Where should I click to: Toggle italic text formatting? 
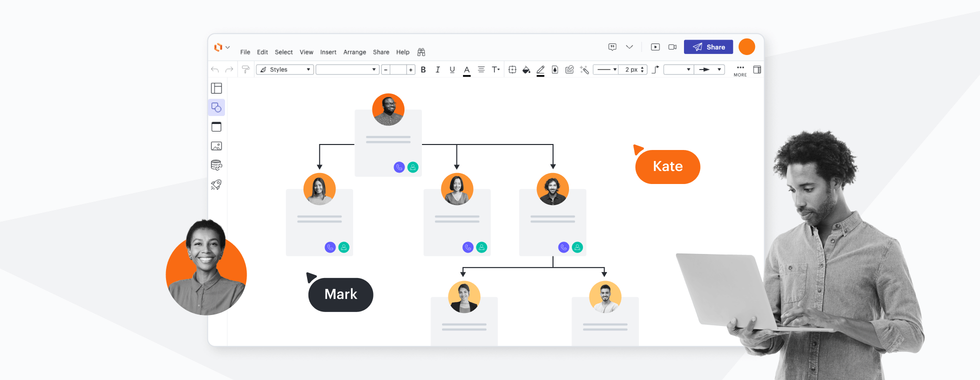(x=437, y=70)
